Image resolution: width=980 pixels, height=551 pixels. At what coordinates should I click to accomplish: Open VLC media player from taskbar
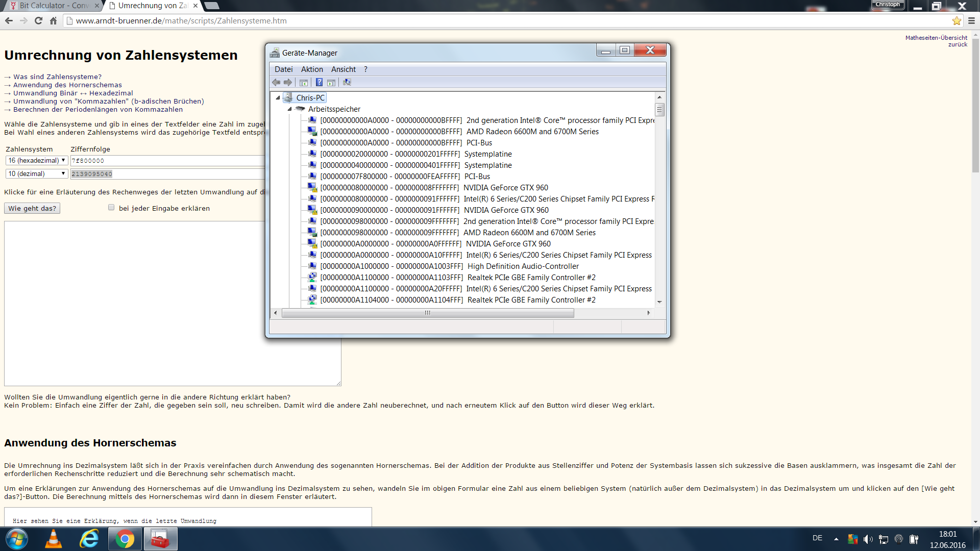(x=53, y=539)
